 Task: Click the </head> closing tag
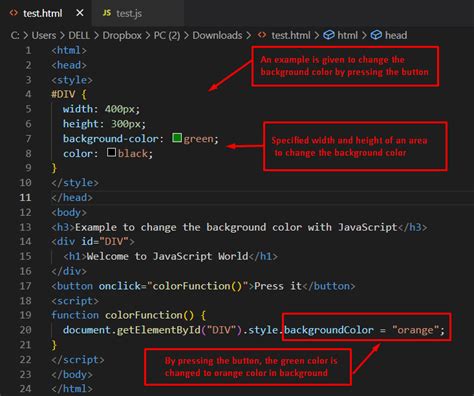point(72,198)
